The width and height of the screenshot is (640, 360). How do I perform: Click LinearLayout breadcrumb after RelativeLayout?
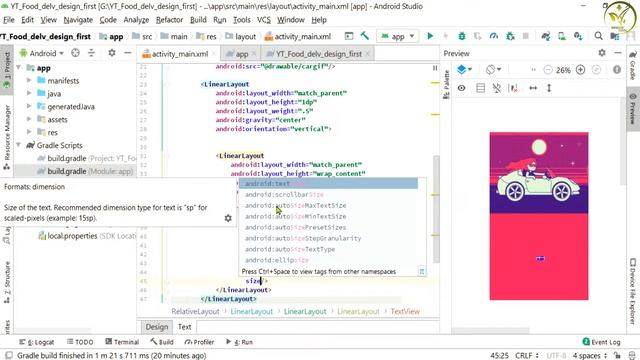(251, 311)
